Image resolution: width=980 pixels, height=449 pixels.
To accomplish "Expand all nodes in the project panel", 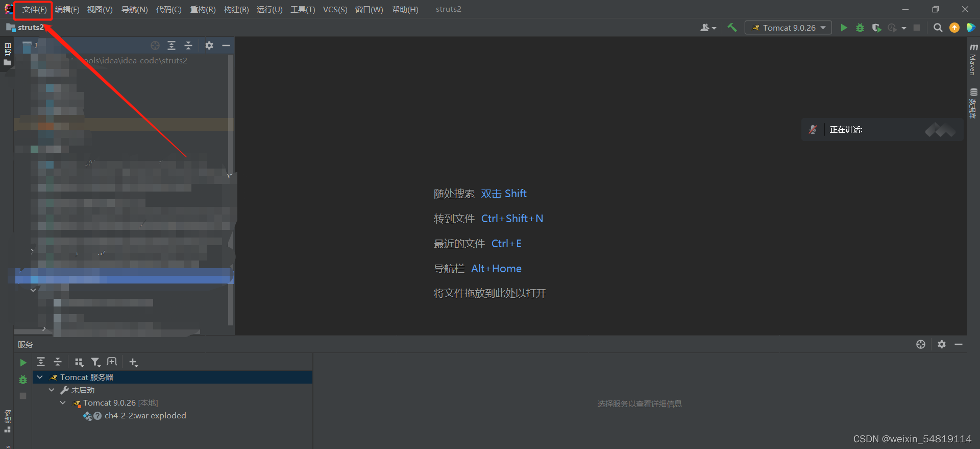I will point(171,45).
